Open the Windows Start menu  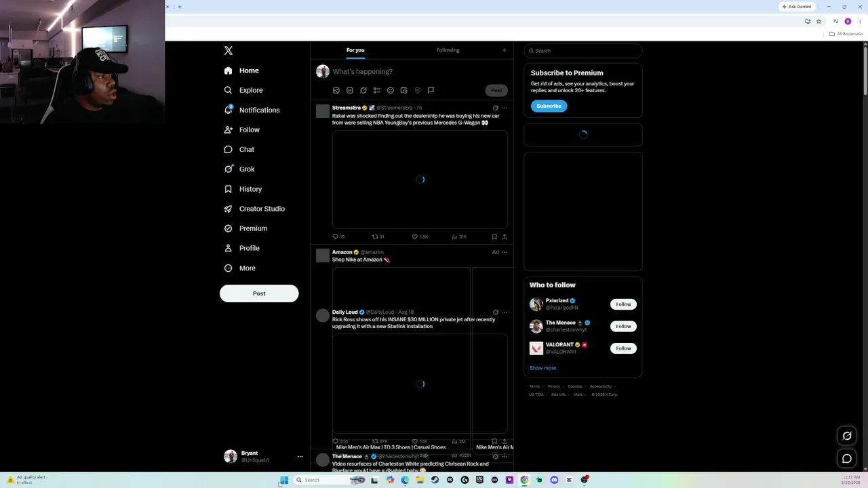(x=284, y=480)
